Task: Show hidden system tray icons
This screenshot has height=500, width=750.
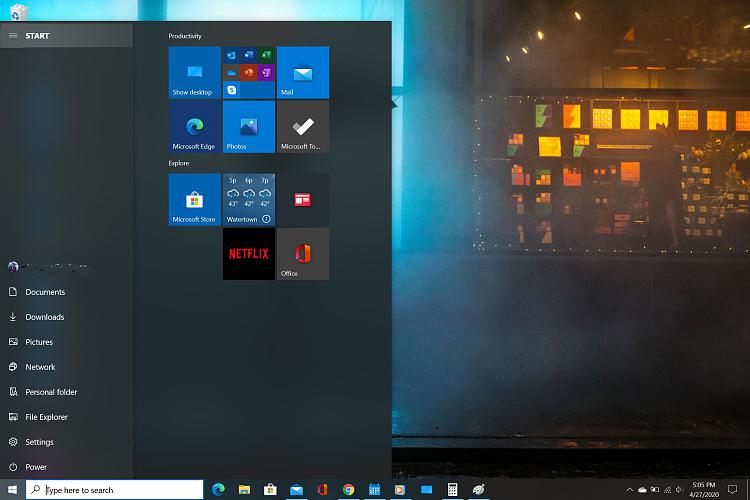Action: coord(629,489)
